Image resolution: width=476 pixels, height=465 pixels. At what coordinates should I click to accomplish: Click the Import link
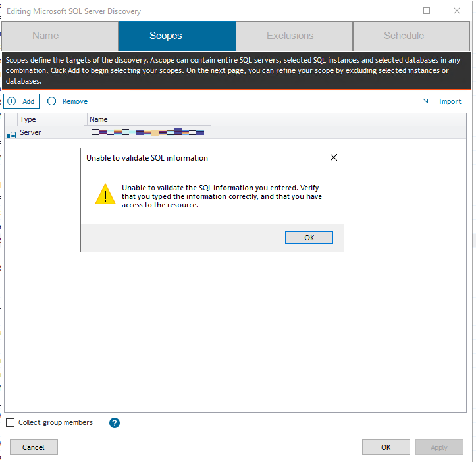pyautogui.click(x=450, y=101)
